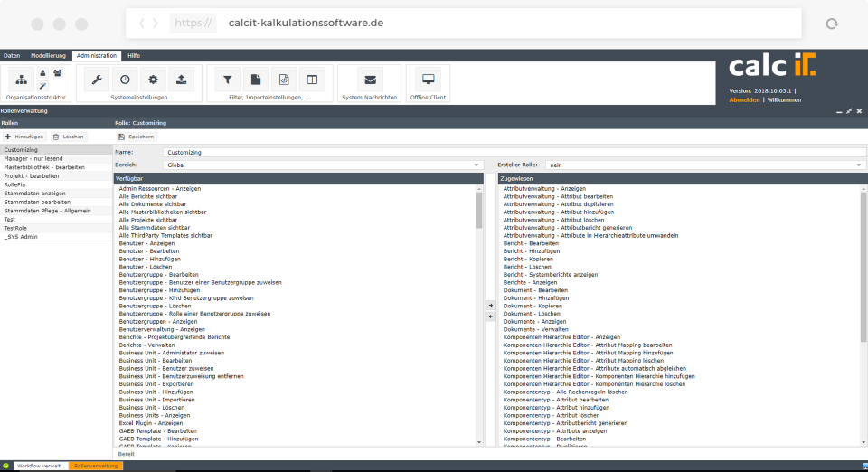
Task: Click the code file icon in Filter group
Action: point(284,80)
